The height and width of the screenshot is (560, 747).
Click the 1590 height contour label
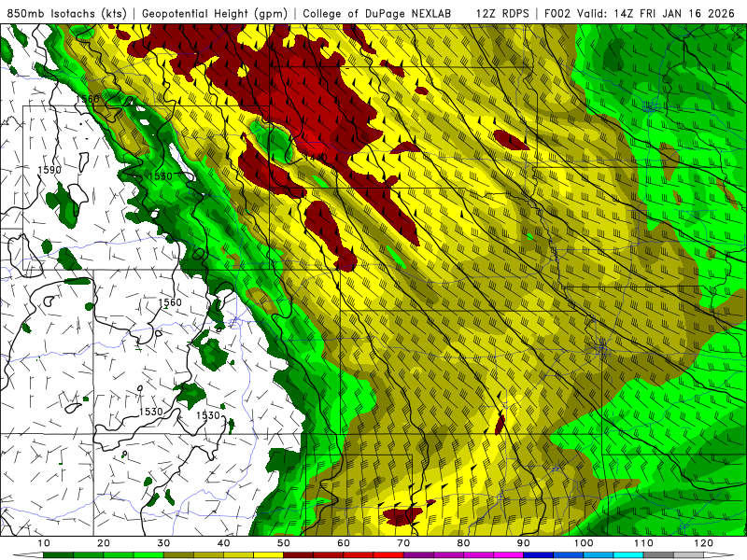tap(49, 170)
